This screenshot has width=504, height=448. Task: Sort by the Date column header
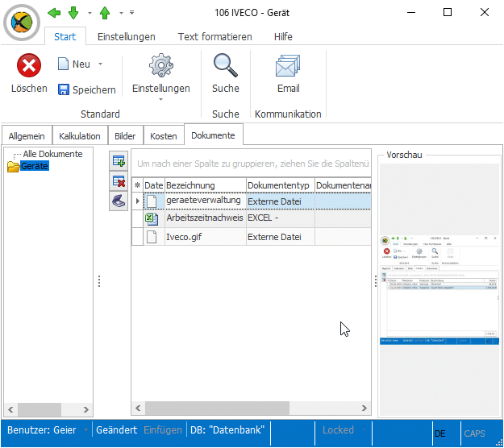tap(154, 185)
